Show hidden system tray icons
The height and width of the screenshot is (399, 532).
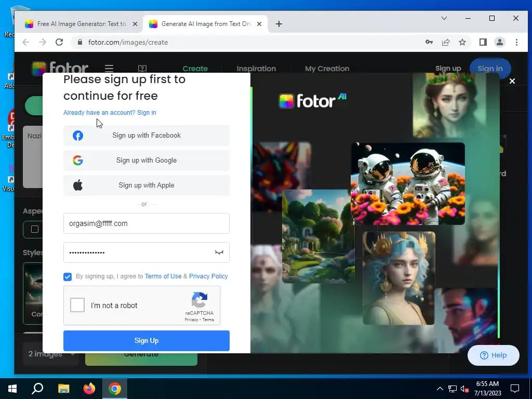[x=440, y=389]
